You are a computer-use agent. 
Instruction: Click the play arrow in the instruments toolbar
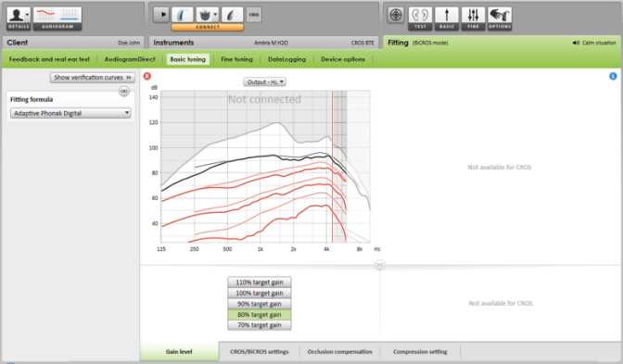coord(161,15)
